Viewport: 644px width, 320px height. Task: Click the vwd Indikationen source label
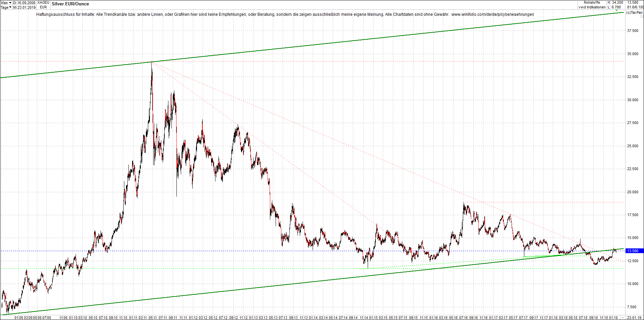(592, 7)
